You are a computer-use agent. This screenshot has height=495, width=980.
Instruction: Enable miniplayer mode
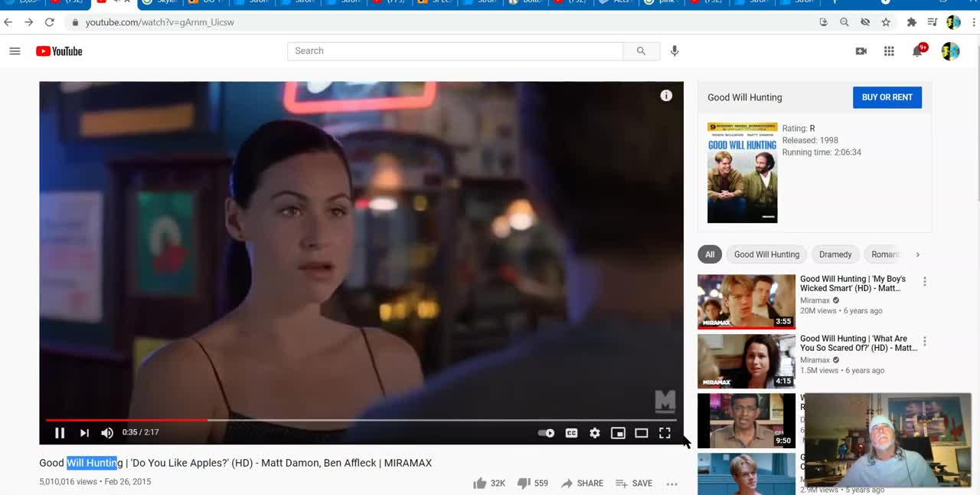tap(618, 433)
